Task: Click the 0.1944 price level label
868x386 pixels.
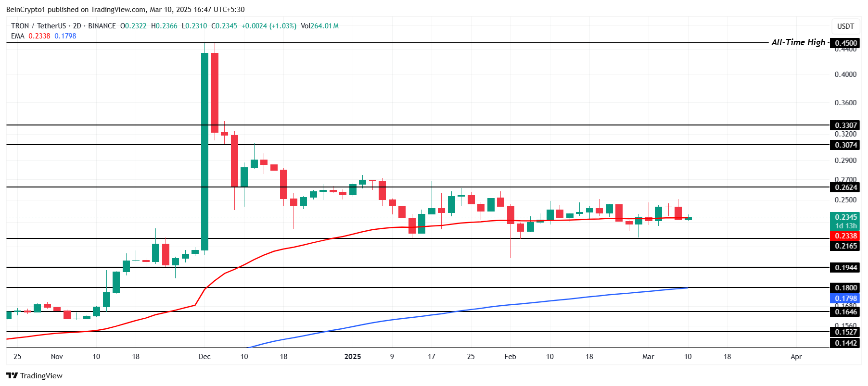Action: [x=845, y=268]
